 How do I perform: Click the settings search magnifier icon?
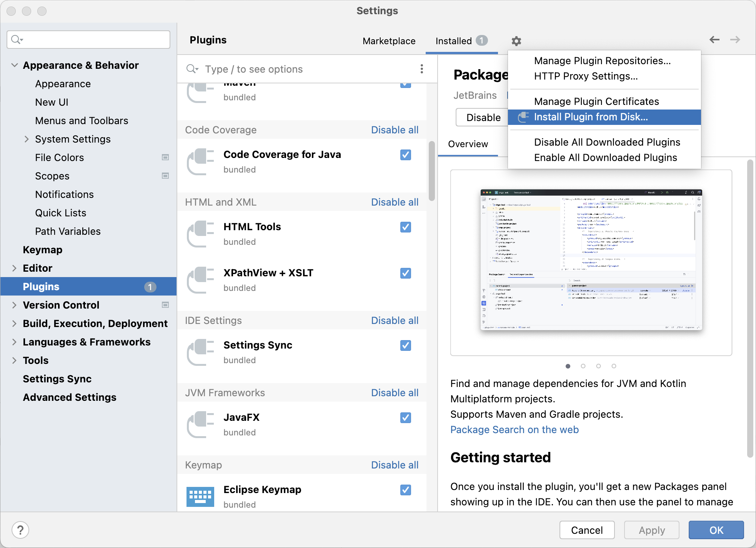pos(17,40)
